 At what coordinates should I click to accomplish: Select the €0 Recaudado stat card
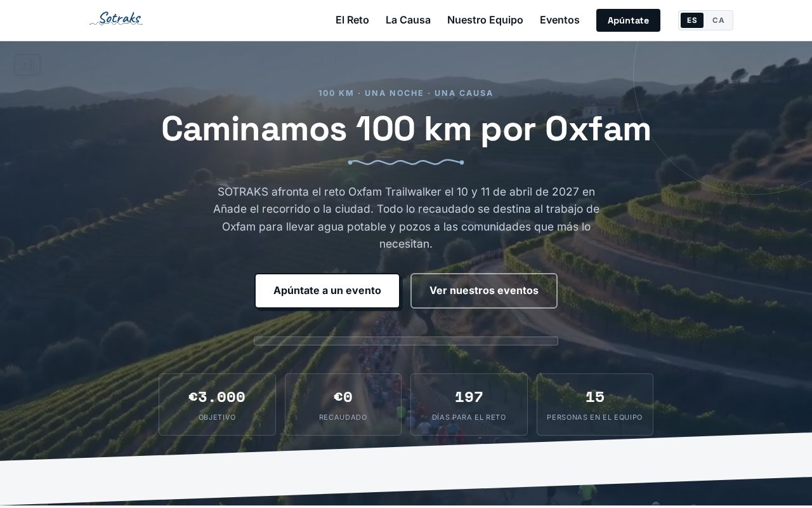pyautogui.click(x=343, y=404)
